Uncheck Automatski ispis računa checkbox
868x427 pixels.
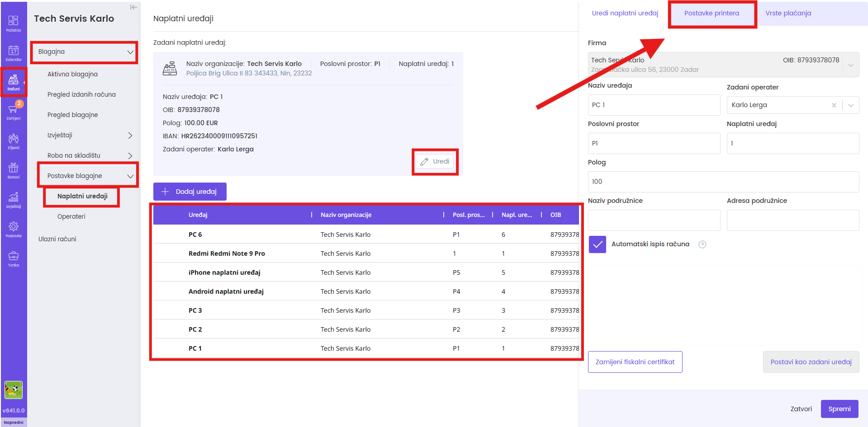point(597,244)
